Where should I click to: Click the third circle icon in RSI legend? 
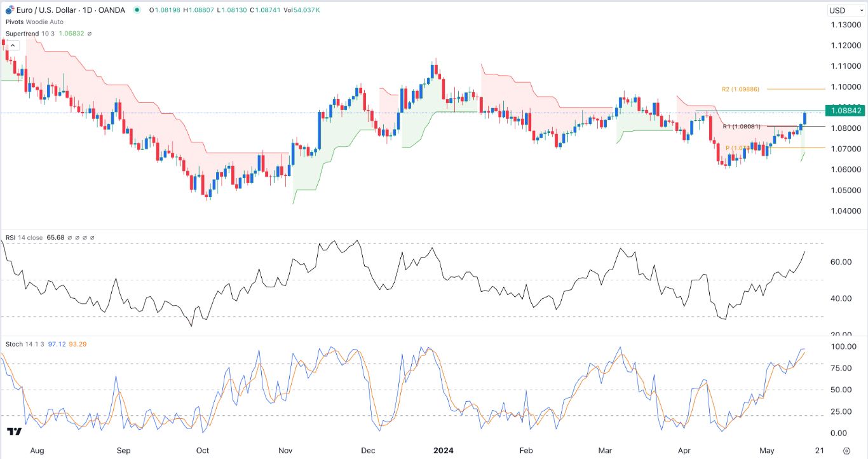pyautogui.click(x=85, y=237)
